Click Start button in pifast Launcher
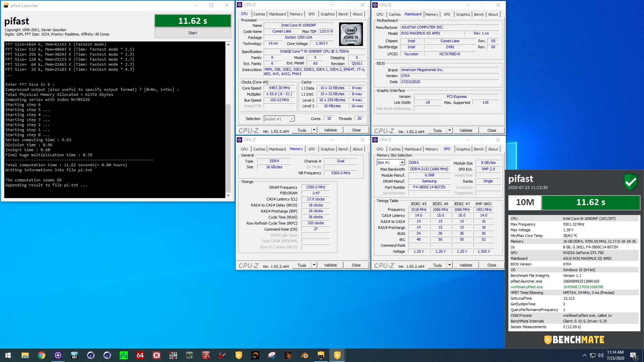 193,33
